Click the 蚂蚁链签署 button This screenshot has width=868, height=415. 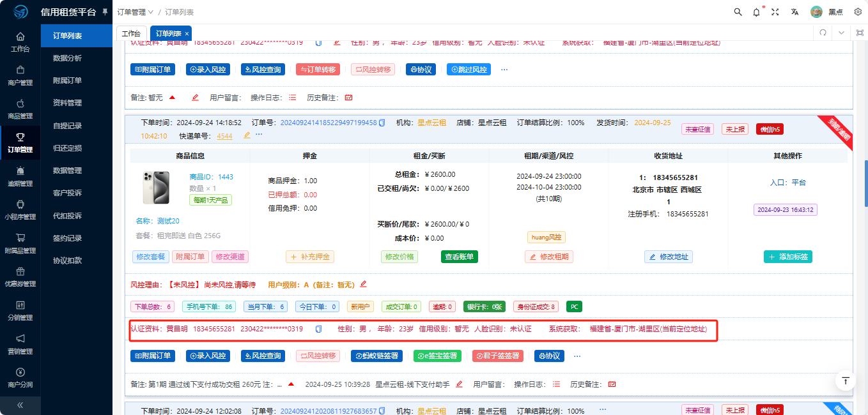[x=376, y=356]
